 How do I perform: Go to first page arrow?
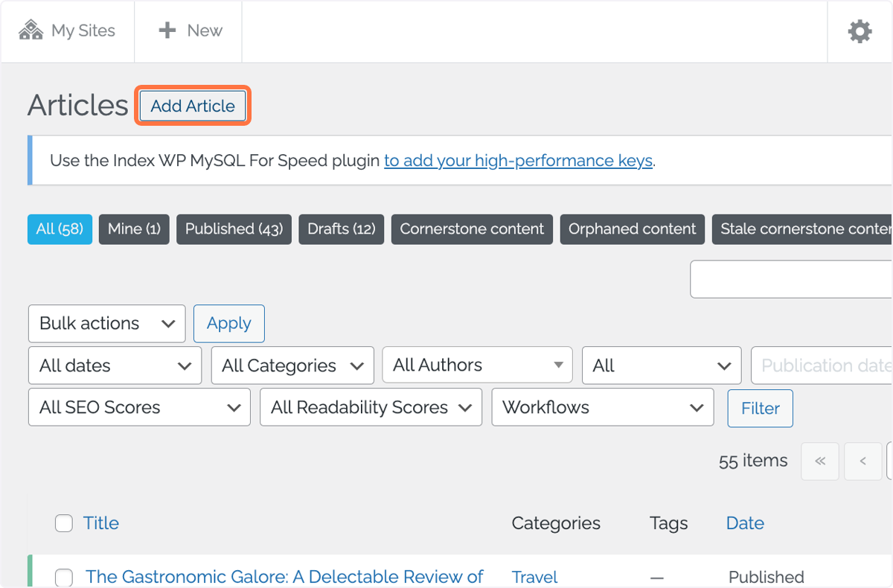(x=820, y=461)
